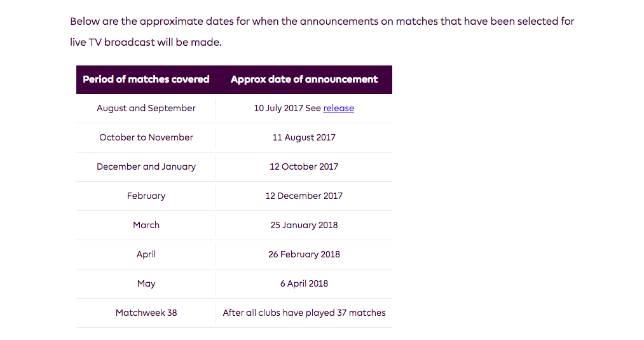Click the '12 December 2017' date

[304, 196]
